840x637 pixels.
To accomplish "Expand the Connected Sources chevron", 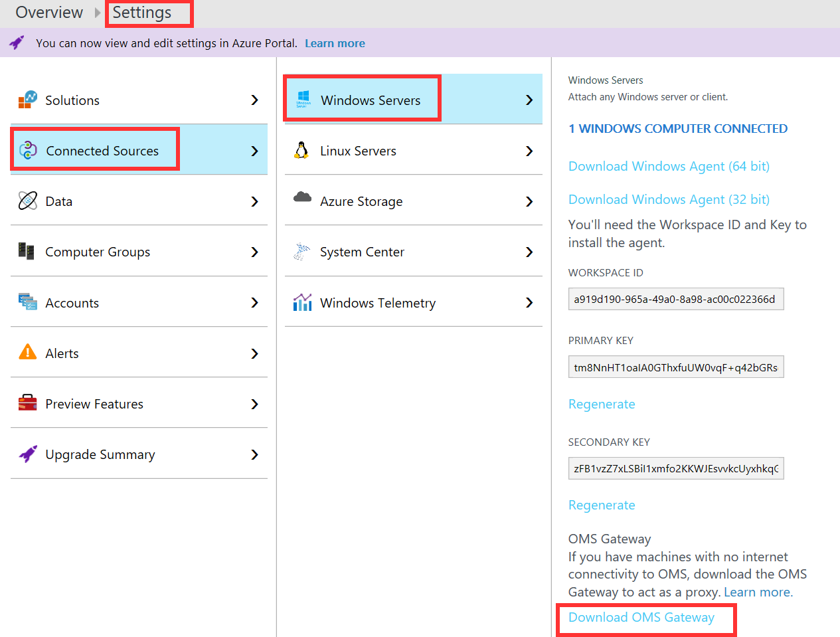I will 254,151.
